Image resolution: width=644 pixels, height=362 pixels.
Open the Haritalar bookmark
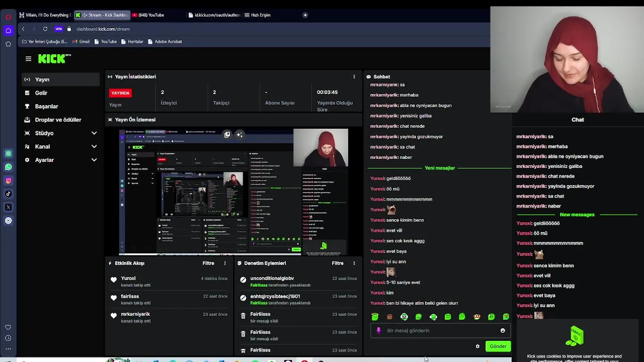point(132,42)
